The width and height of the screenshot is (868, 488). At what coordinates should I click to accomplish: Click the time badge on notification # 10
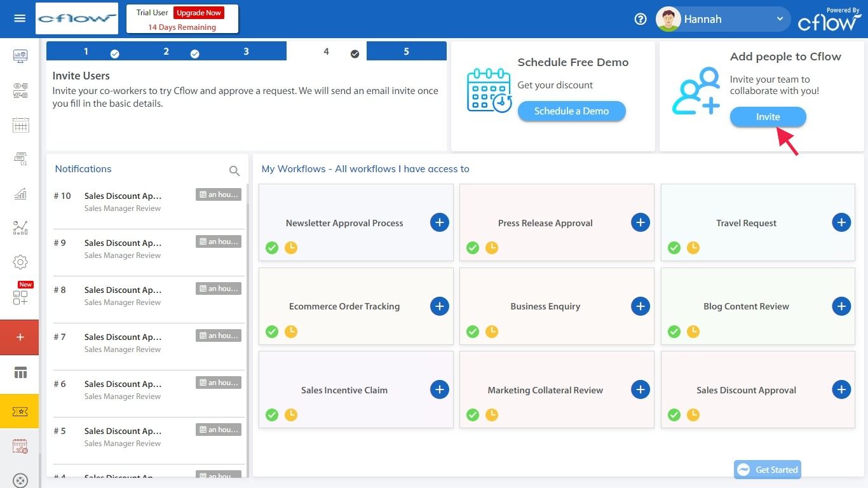[219, 194]
